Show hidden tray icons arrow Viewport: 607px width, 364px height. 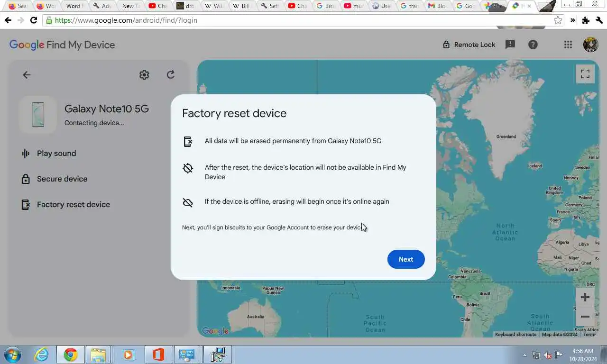tap(524, 355)
